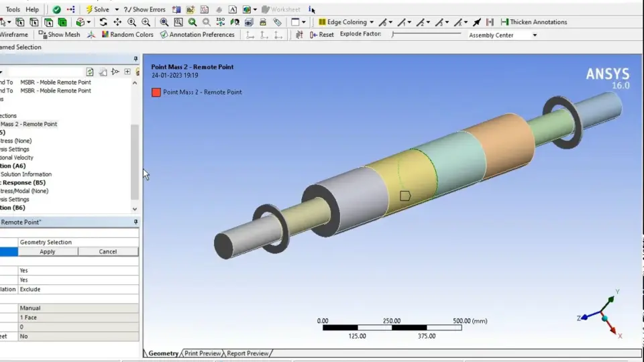
Task: Click the red Point Mass legend swatch
Action: pyautogui.click(x=156, y=93)
